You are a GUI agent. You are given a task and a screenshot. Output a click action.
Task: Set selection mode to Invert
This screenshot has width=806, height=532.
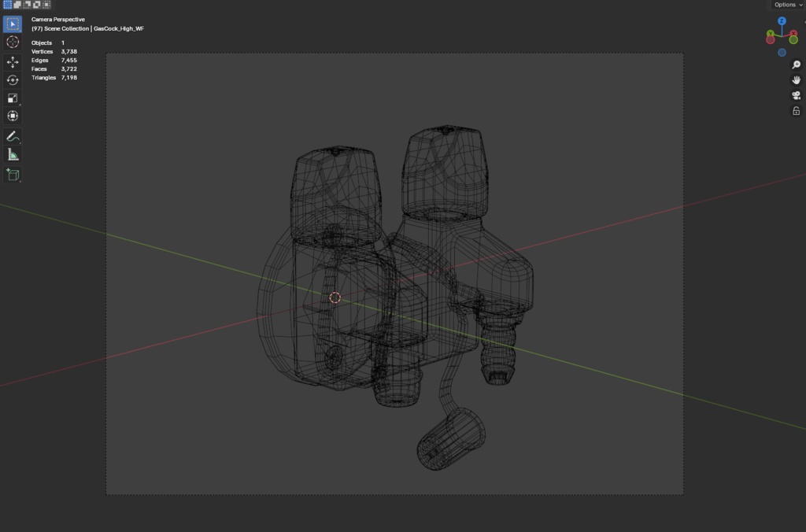click(37, 5)
